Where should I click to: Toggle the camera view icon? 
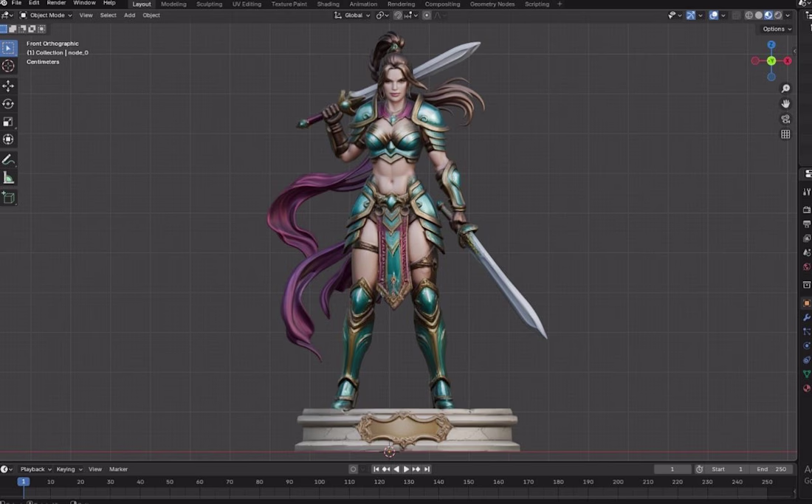[x=785, y=119]
